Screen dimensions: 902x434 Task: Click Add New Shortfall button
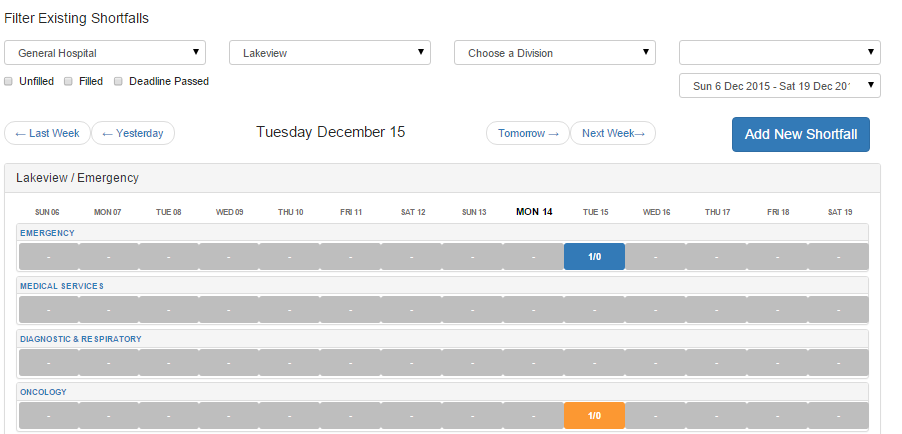tap(801, 134)
